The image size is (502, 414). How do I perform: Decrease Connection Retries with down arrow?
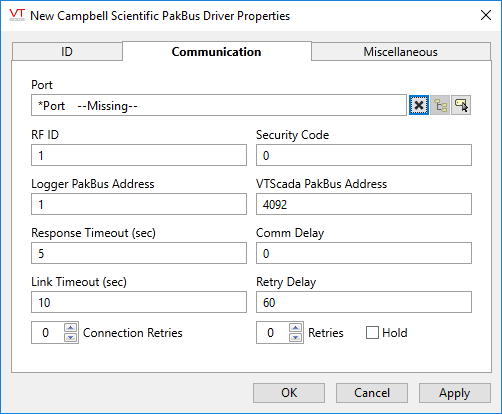coord(70,338)
